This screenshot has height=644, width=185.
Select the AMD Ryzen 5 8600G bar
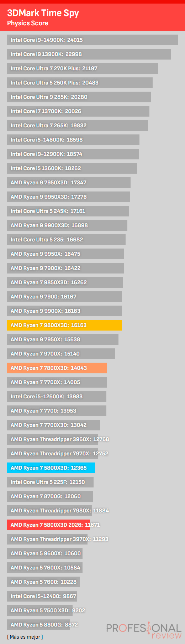click(38, 625)
